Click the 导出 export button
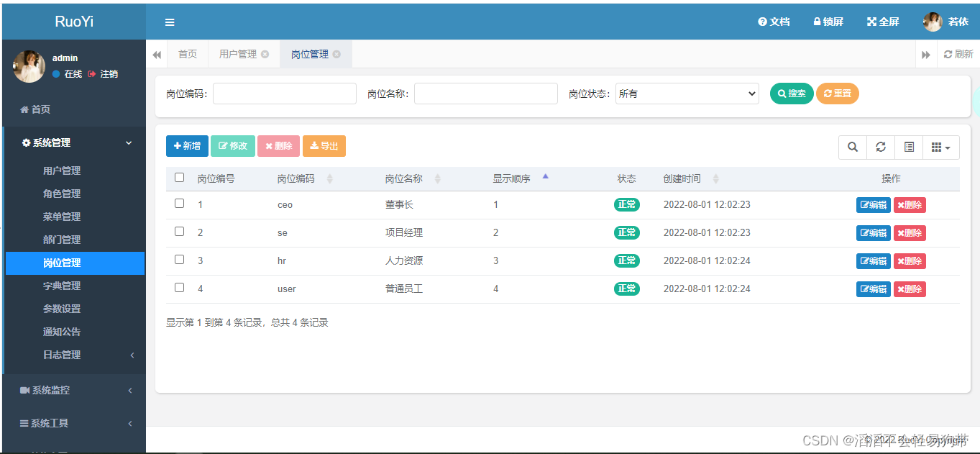This screenshot has height=454, width=980. 324,146
